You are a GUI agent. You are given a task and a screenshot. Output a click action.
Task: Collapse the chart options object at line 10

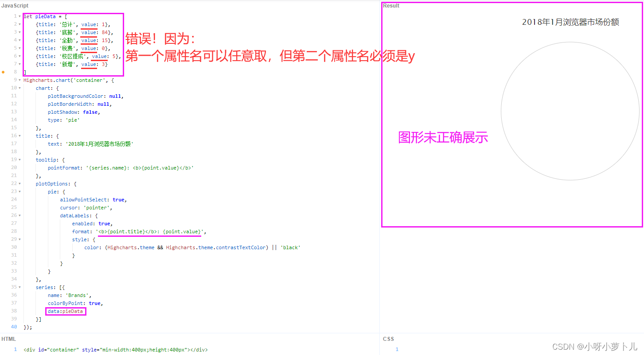(x=20, y=88)
